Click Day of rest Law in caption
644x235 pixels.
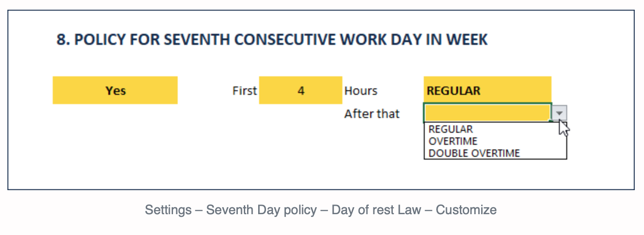tap(377, 210)
